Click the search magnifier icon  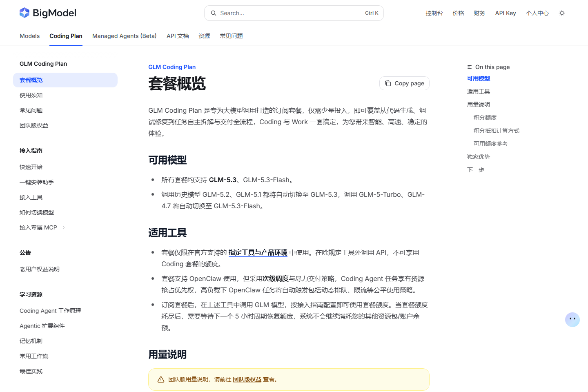tap(214, 13)
